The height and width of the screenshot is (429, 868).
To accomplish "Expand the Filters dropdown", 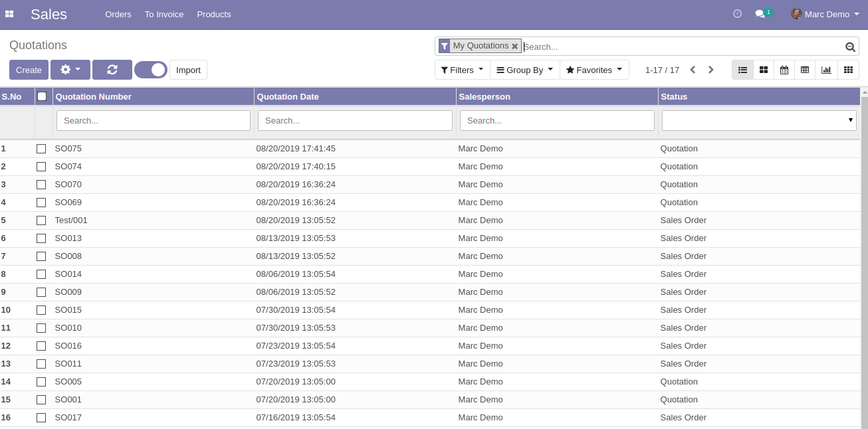I will [x=462, y=70].
